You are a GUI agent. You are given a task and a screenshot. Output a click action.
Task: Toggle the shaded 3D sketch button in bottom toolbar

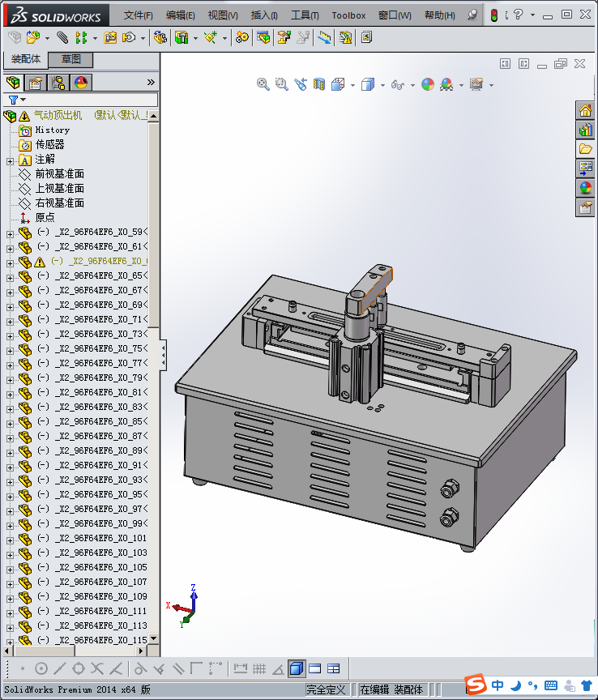coord(296,668)
